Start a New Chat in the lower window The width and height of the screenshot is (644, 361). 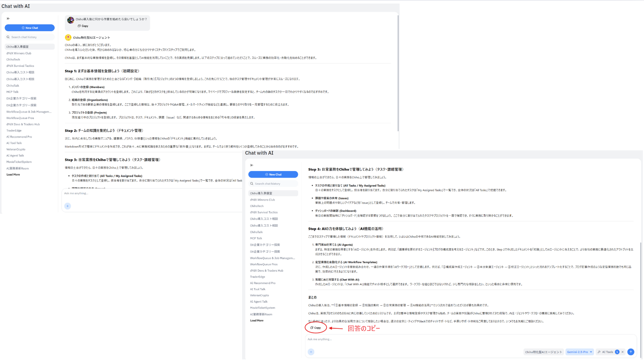tap(273, 175)
